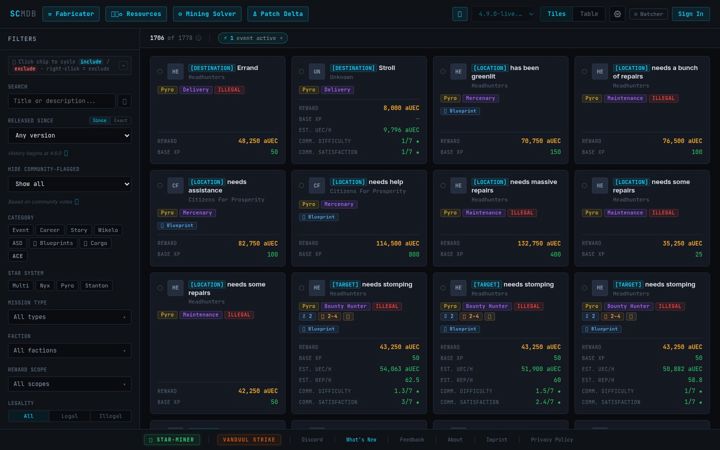Toggle the Blueprints category chip
The image size is (720, 450).
pyautogui.click(x=53, y=243)
